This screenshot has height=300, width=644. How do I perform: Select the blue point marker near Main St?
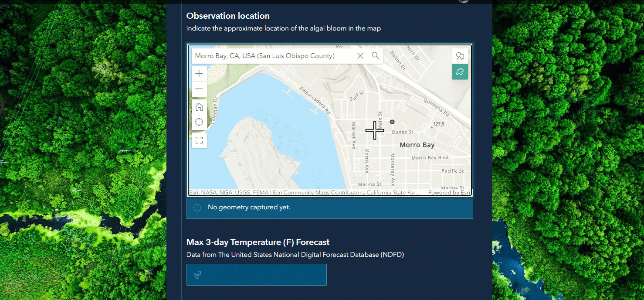click(x=392, y=122)
